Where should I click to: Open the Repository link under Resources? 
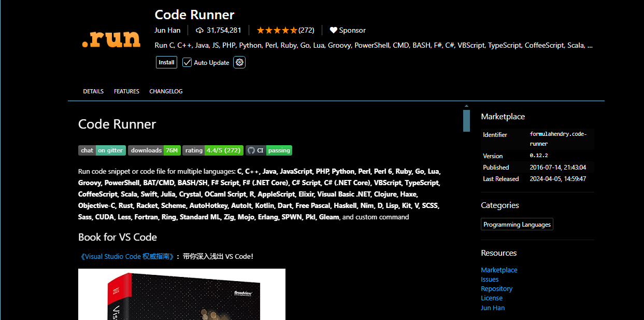tap(496, 288)
